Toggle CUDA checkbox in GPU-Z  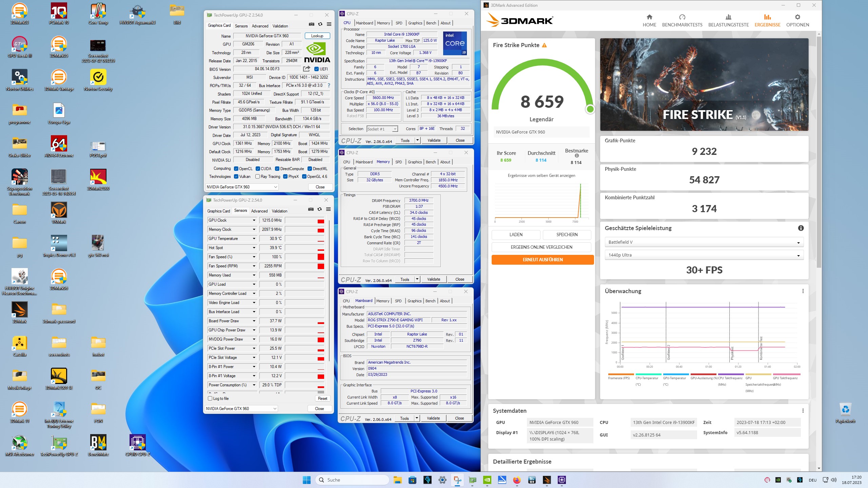pyautogui.click(x=258, y=169)
